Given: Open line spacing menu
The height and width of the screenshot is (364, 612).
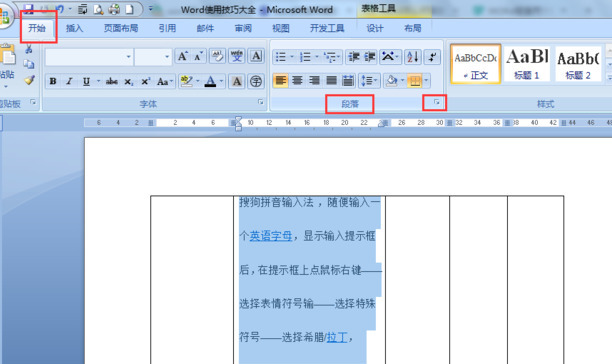Looking at the screenshot, I should click(x=369, y=81).
